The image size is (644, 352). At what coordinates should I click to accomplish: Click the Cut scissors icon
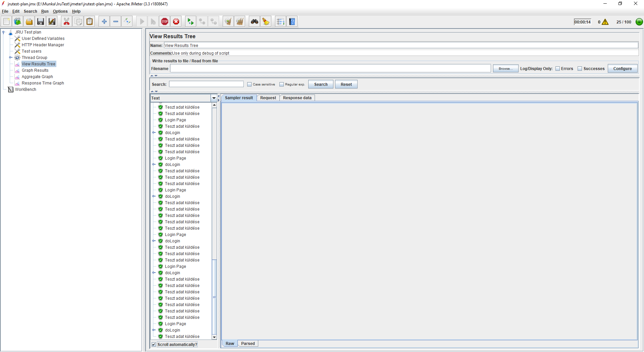(67, 22)
